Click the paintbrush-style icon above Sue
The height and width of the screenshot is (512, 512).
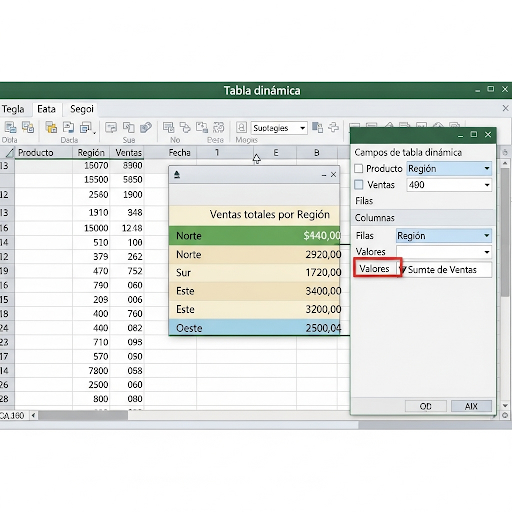[x=146, y=127]
